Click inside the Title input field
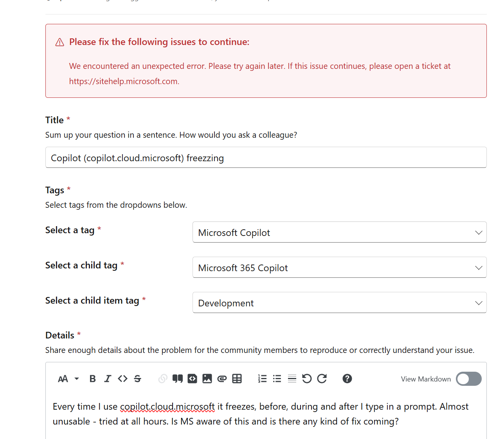Viewport: 504px width, 439px height. point(266,157)
